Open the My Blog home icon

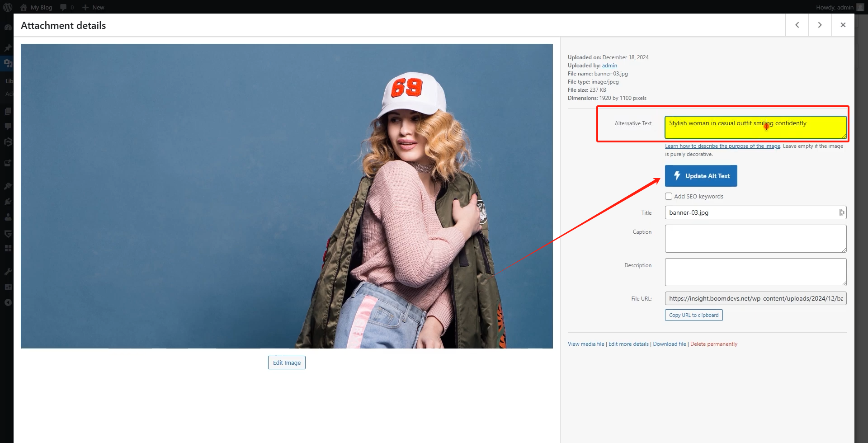pyautogui.click(x=24, y=7)
